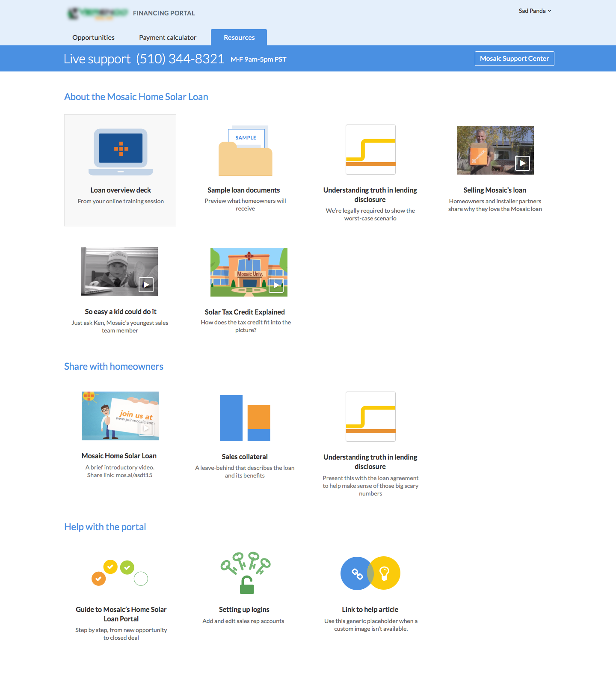Open Selling Mosaic's loan title
616x674 pixels.
pos(495,190)
